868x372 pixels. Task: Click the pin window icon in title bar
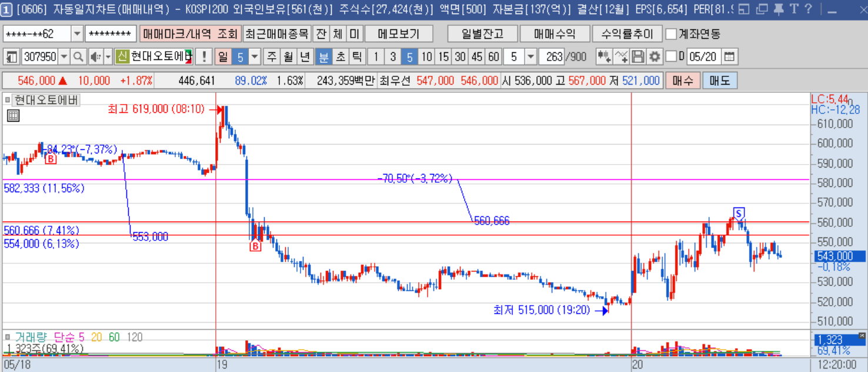778,9
